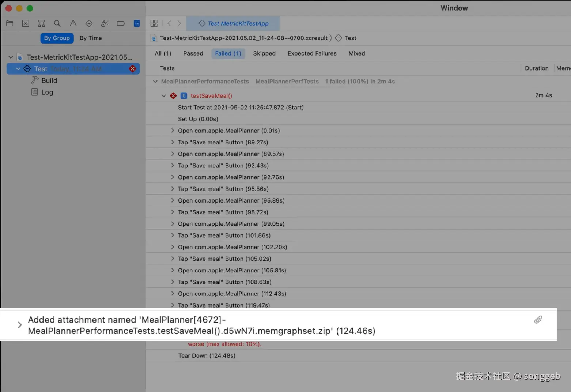The height and width of the screenshot is (392, 571).
Task: Expand Open com.apple.MealPlanner (89.57s)
Action: [173, 154]
